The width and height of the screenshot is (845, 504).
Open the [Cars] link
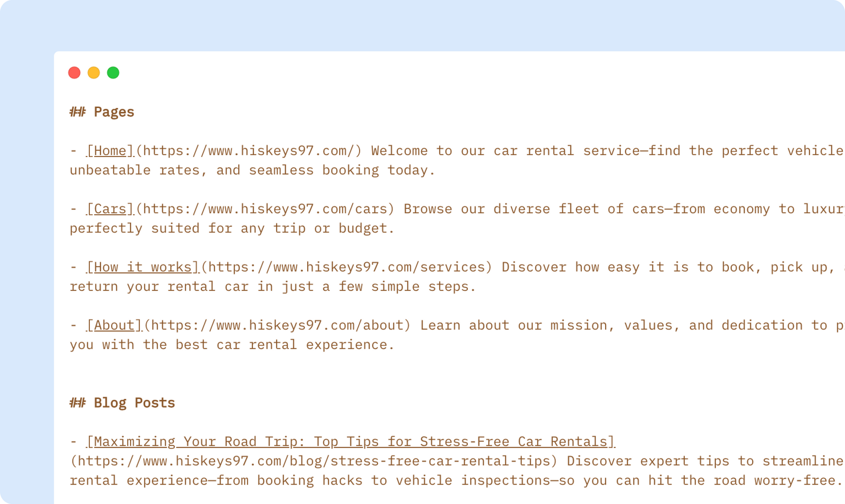(110, 209)
